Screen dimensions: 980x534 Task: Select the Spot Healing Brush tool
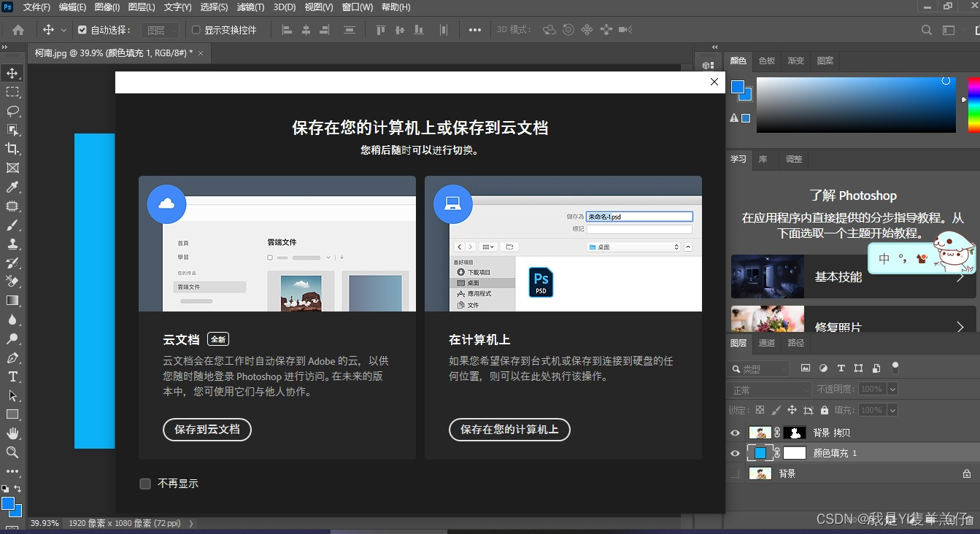tap(12, 206)
